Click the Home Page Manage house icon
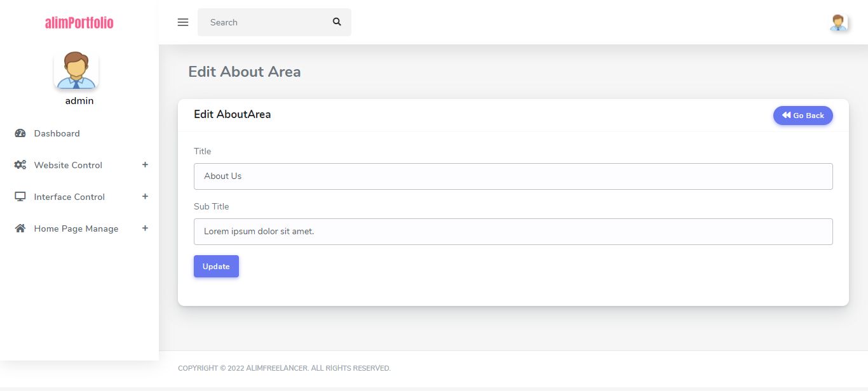 point(20,229)
